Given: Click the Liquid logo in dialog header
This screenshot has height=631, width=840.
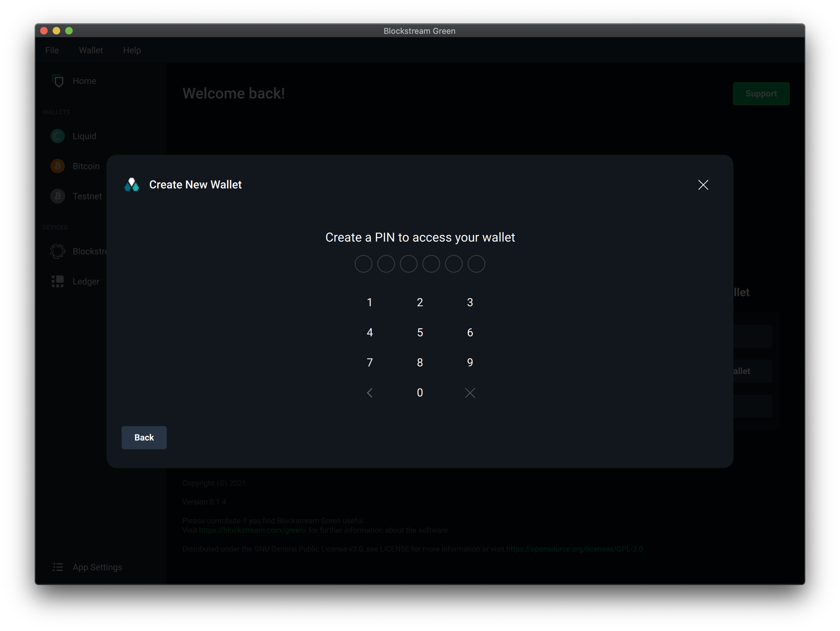Looking at the screenshot, I should point(131,185).
